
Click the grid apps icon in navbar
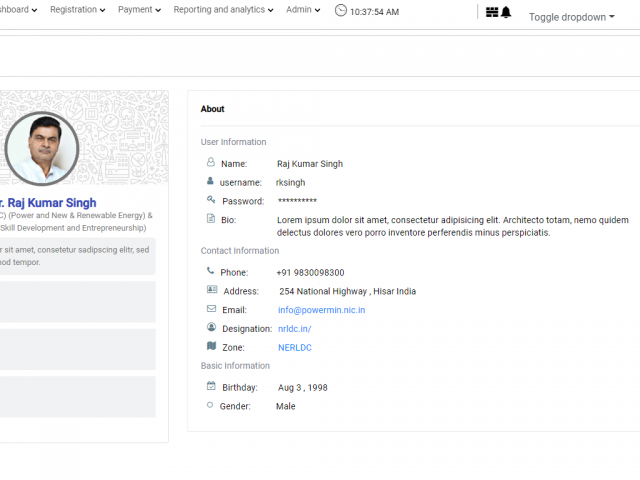pos(492,12)
